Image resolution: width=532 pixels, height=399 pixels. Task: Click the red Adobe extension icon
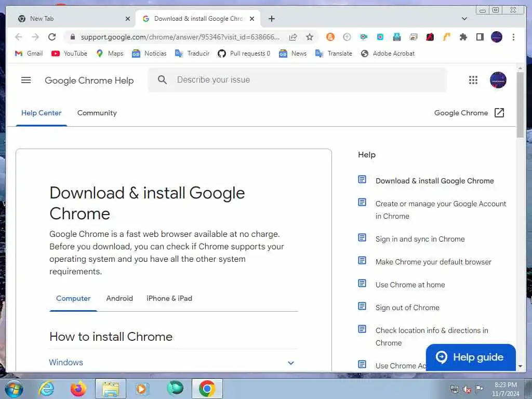point(430,37)
